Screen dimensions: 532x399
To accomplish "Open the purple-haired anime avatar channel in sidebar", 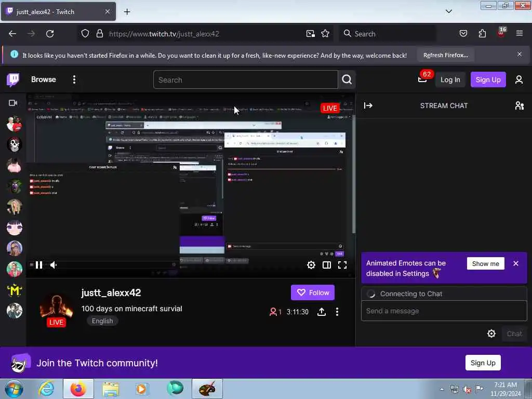I will (14, 228).
